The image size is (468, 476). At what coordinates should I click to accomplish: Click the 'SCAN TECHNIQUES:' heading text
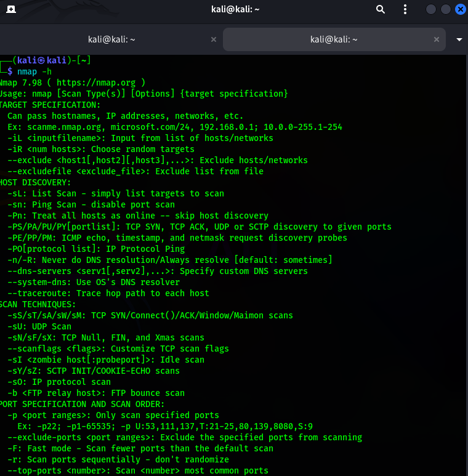pyautogui.click(x=38, y=304)
